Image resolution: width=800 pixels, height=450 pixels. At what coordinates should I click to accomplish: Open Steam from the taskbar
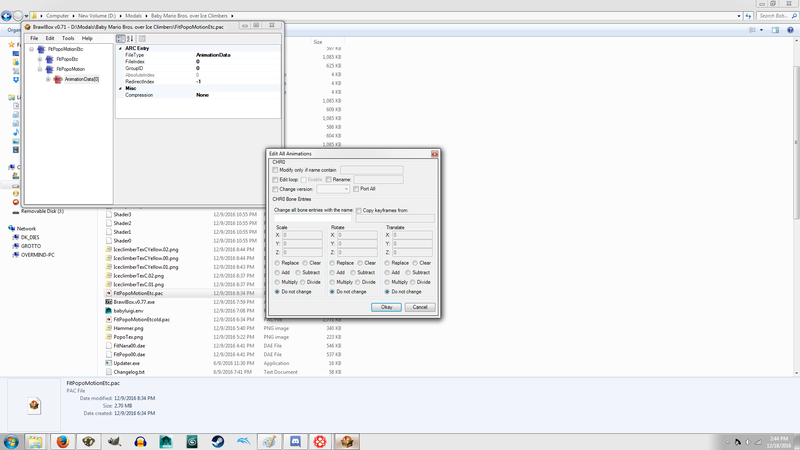(218, 441)
